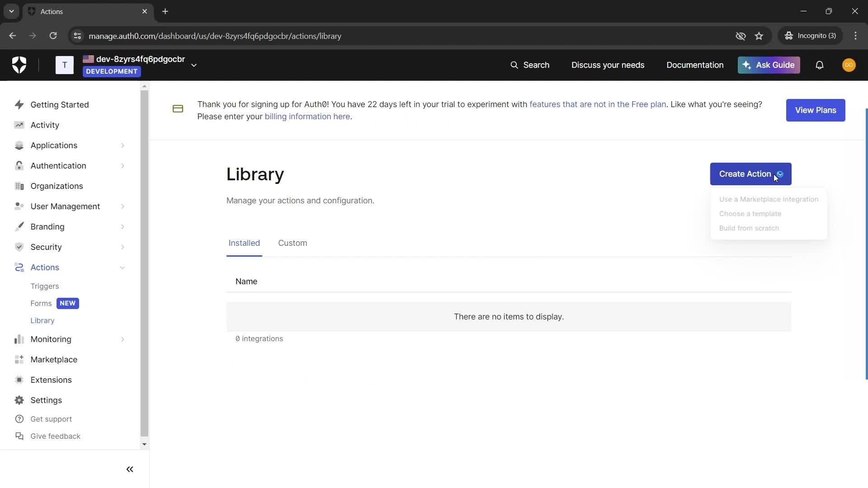Viewport: 868px width, 488px height.
Task: Launch Ask Guide assistant
Action: pos(769,65)
